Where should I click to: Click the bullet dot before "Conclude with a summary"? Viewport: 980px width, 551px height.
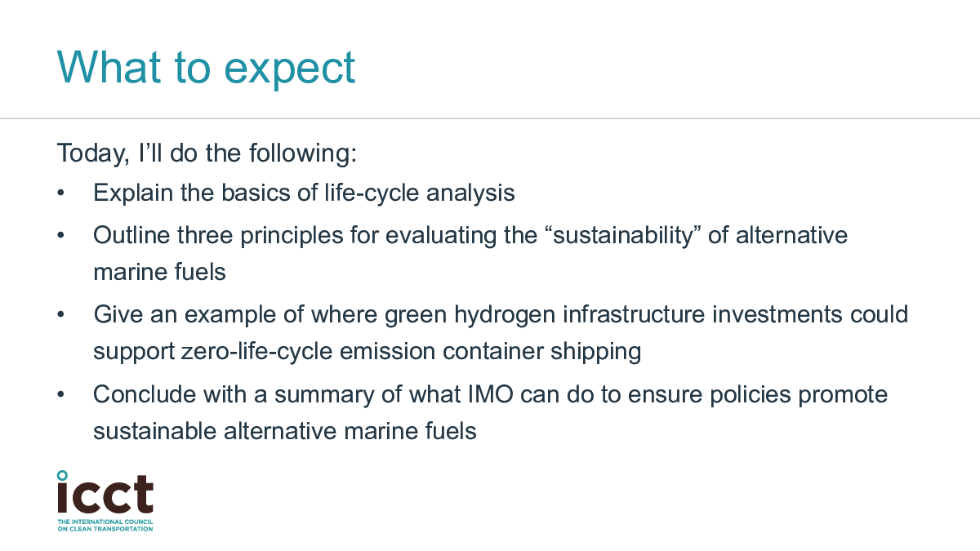(60, 394)
